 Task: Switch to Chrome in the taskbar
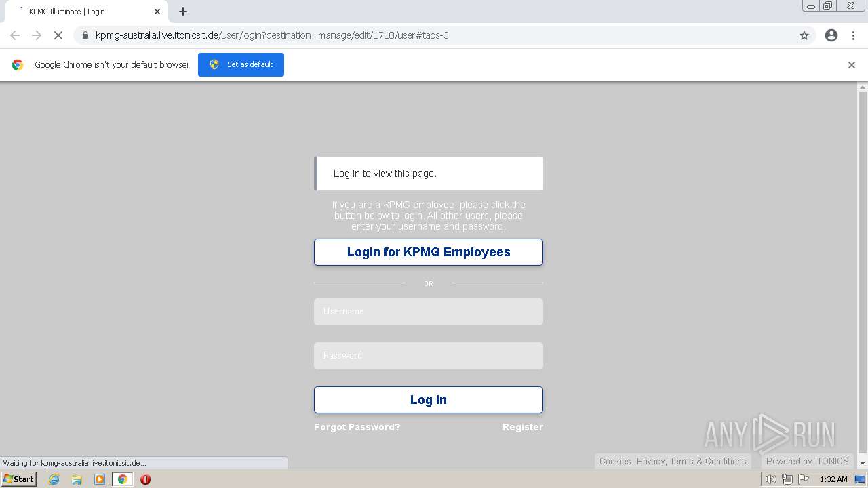tap(122, 479)
